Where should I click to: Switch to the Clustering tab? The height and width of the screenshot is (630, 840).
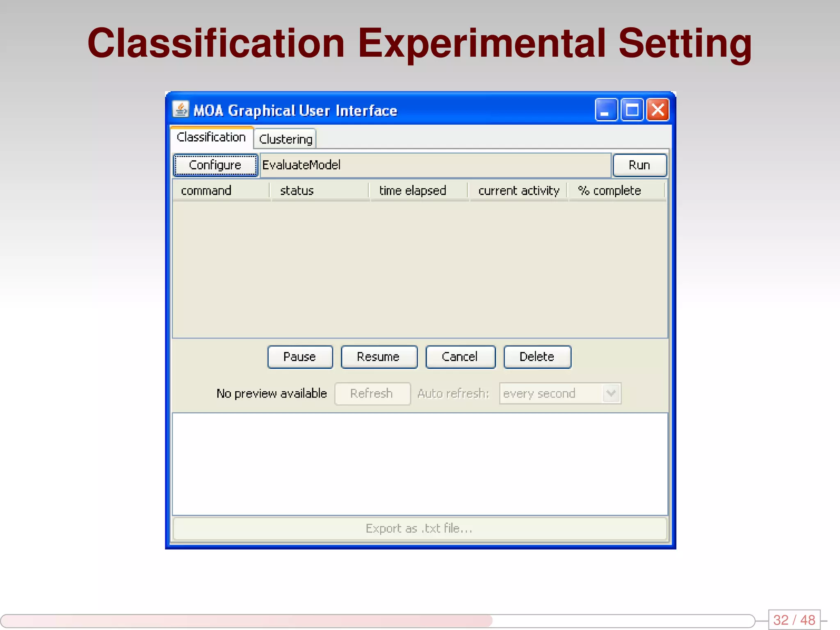tap(285, 139)
